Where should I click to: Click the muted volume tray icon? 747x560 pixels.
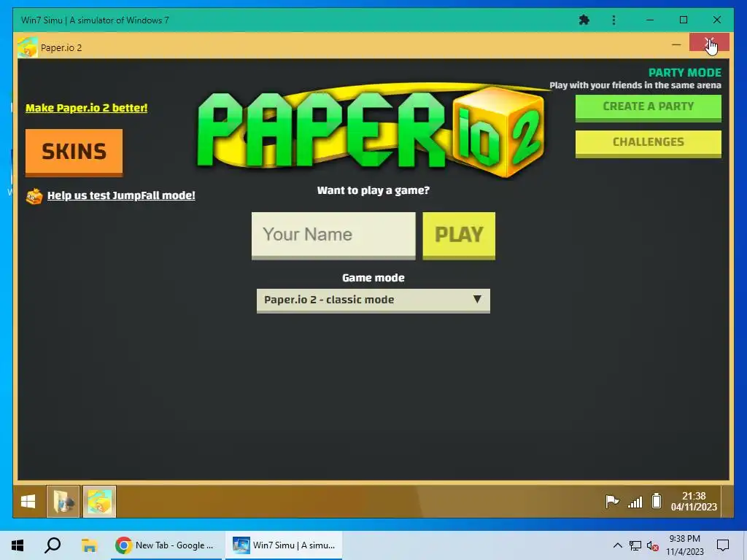pyautogui.click(x=653, y=545)
